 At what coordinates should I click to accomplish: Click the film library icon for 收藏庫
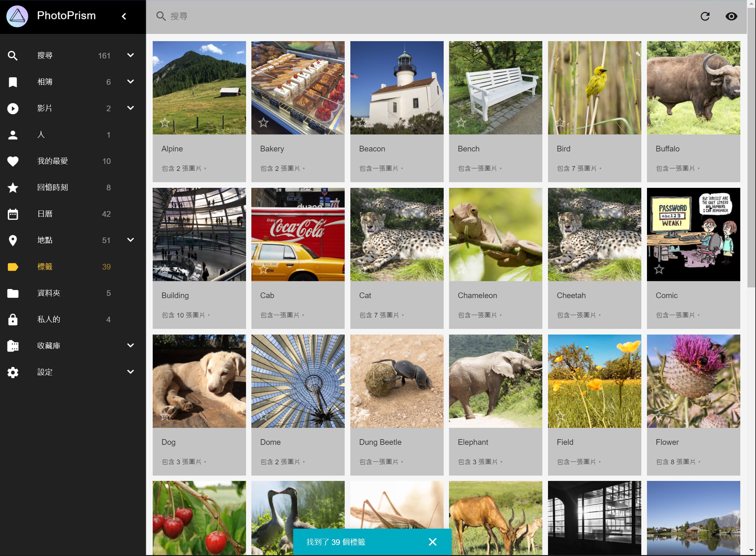13,346
